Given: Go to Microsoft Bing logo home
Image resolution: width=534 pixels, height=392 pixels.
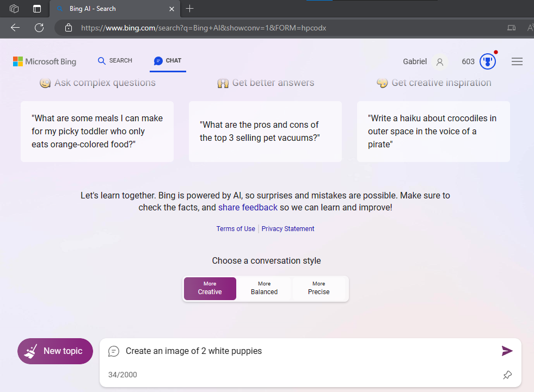Looking at the screenshot, I should pyautogui.click(x=45, y=61).
